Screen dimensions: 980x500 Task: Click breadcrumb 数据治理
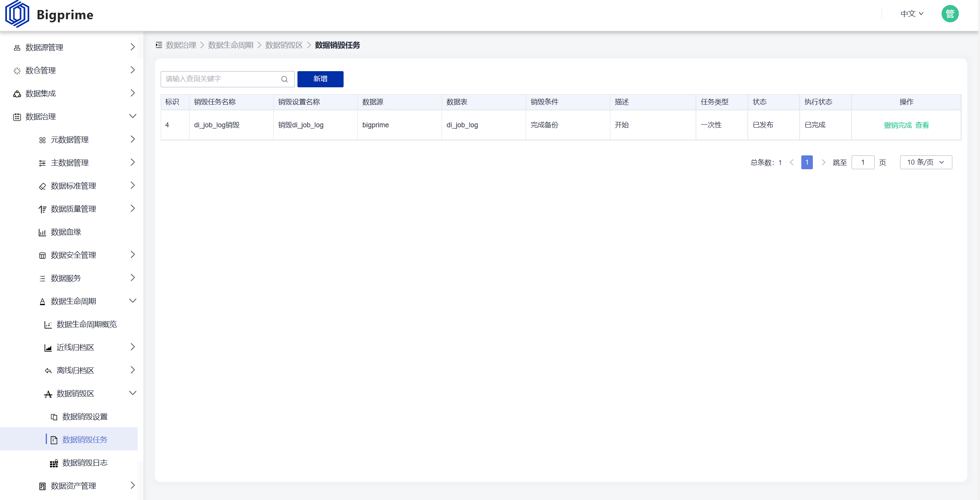click(x=181, y=45)
